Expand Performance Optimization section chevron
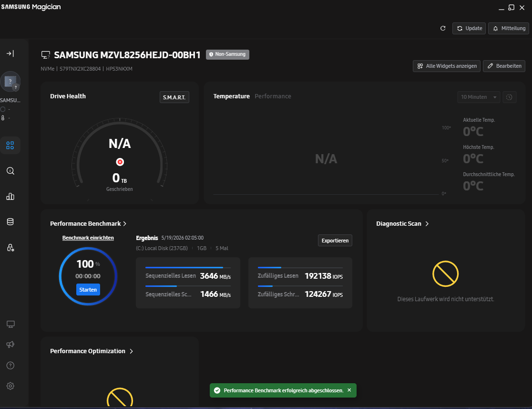This screenshot has width=532, height=409. tap(132, 351)
